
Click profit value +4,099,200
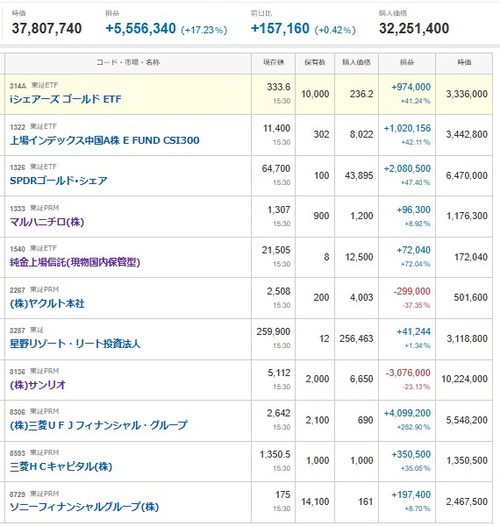(407, 413)
